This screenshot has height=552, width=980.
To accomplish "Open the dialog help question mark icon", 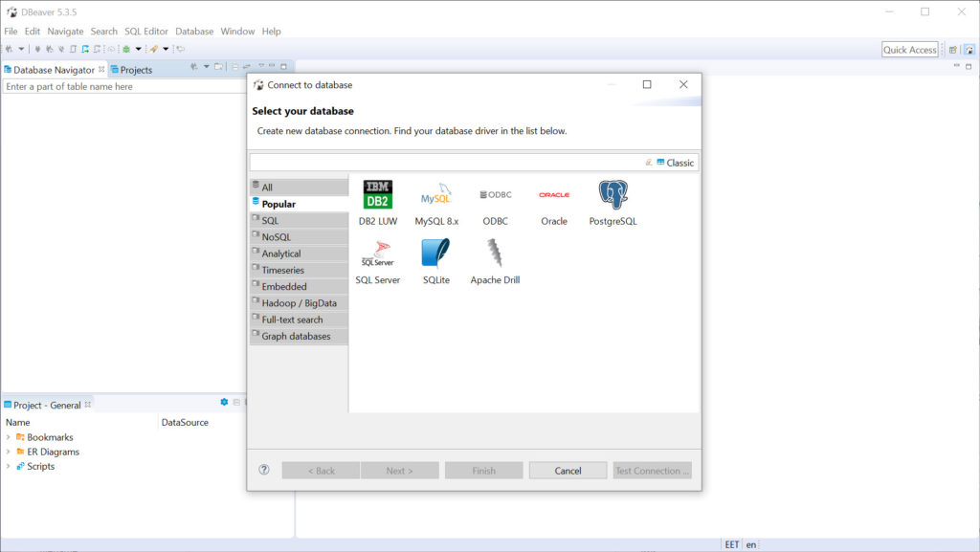I will click(x=264, y=470).
